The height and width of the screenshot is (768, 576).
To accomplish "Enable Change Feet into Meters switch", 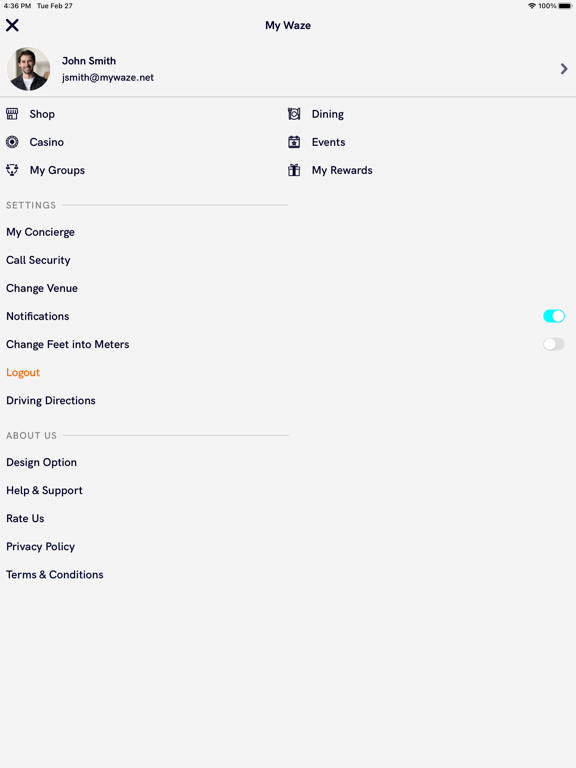I will click(x=554, y=344).
